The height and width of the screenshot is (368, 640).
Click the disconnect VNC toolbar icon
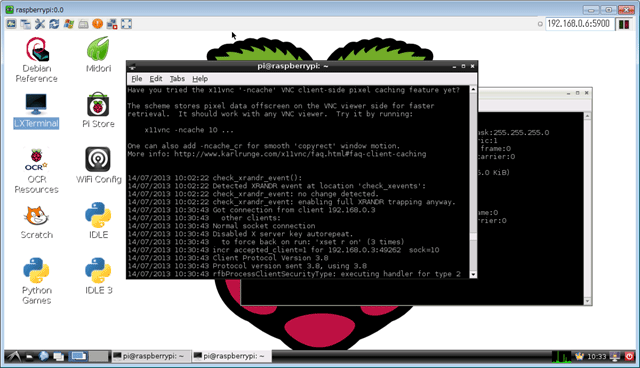click(112, 24)
